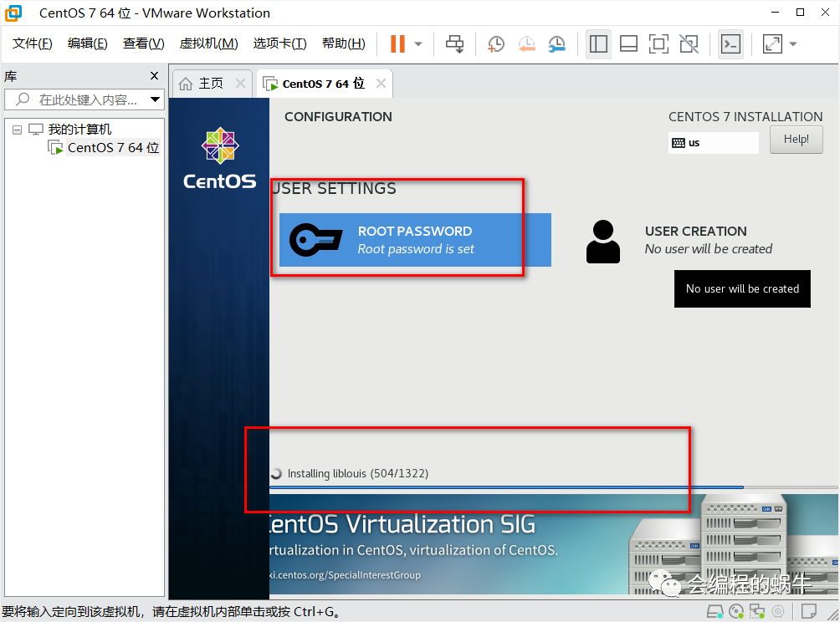
Task: Revert to the previous snapshot
Action: click(526, 44)
